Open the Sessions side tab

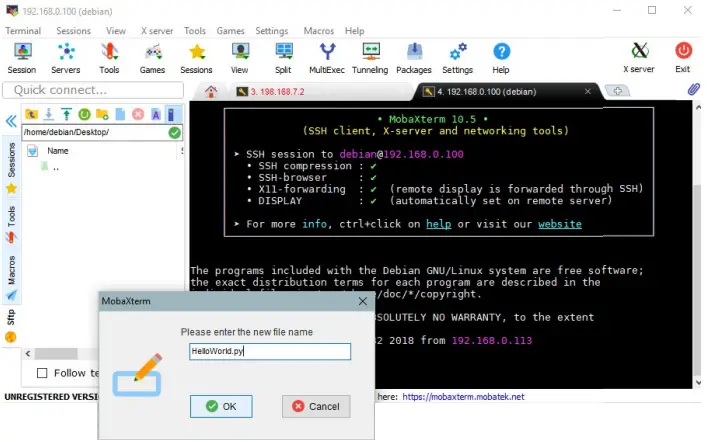tap(11, 166)
